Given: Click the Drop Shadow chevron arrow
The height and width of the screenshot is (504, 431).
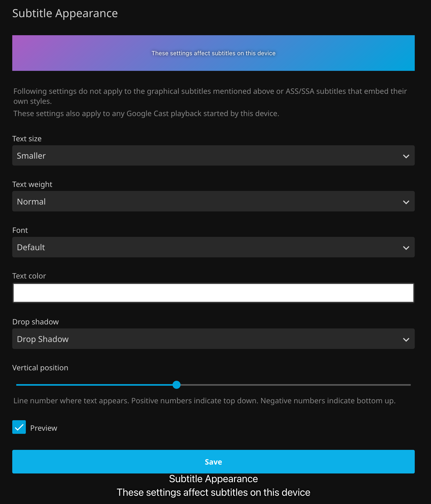Looking at the screenshot, I should click(406, 339).
